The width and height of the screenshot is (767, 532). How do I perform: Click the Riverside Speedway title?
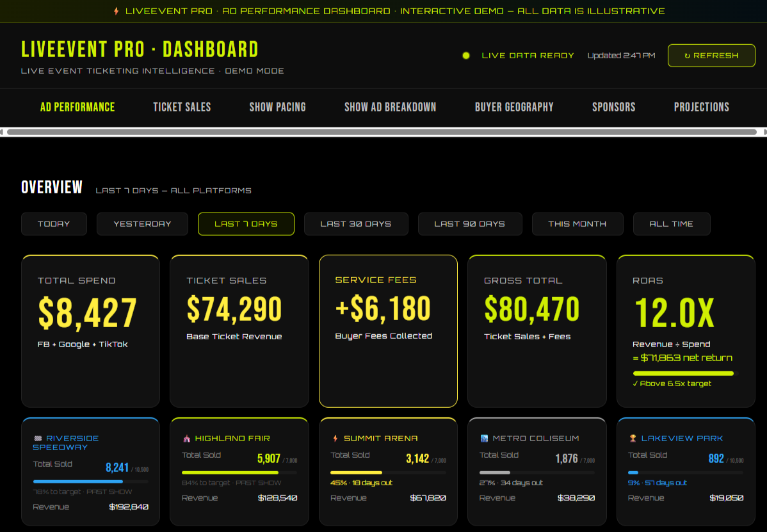(x=65, y=442)
